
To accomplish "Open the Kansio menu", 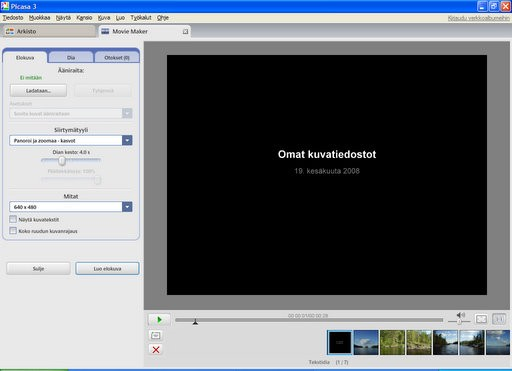I will click(84, 18).
